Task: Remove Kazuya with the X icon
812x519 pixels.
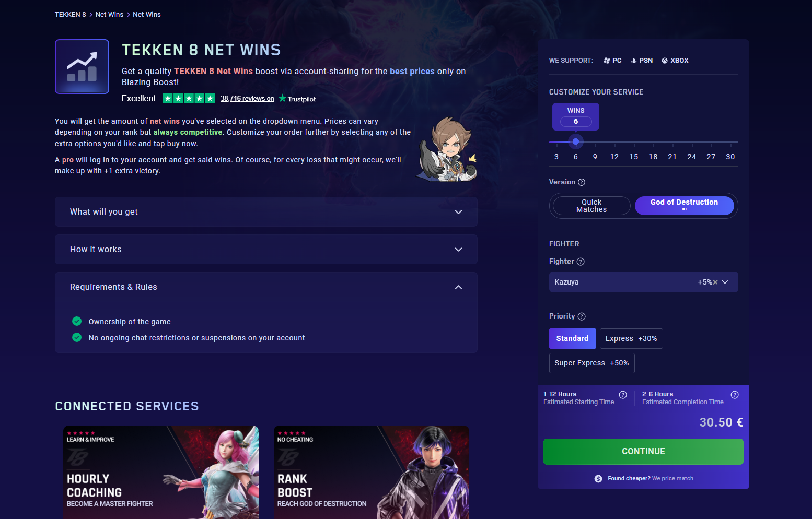Action: pos(715,282)
